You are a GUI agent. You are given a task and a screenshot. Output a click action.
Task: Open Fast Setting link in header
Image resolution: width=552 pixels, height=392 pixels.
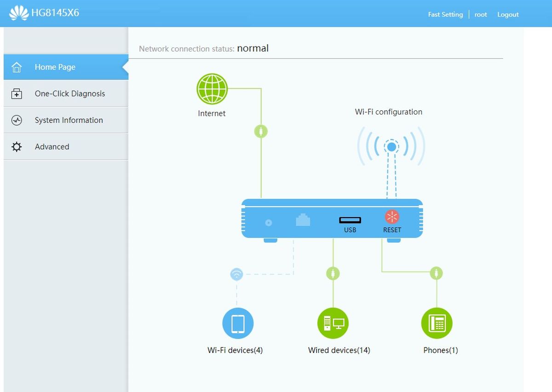[445, 15]
